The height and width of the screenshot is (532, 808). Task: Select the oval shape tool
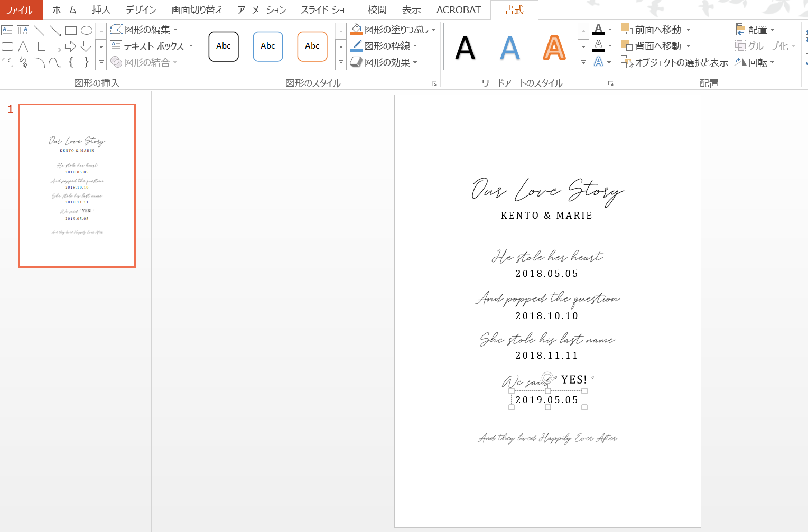(x=87, y=31)
